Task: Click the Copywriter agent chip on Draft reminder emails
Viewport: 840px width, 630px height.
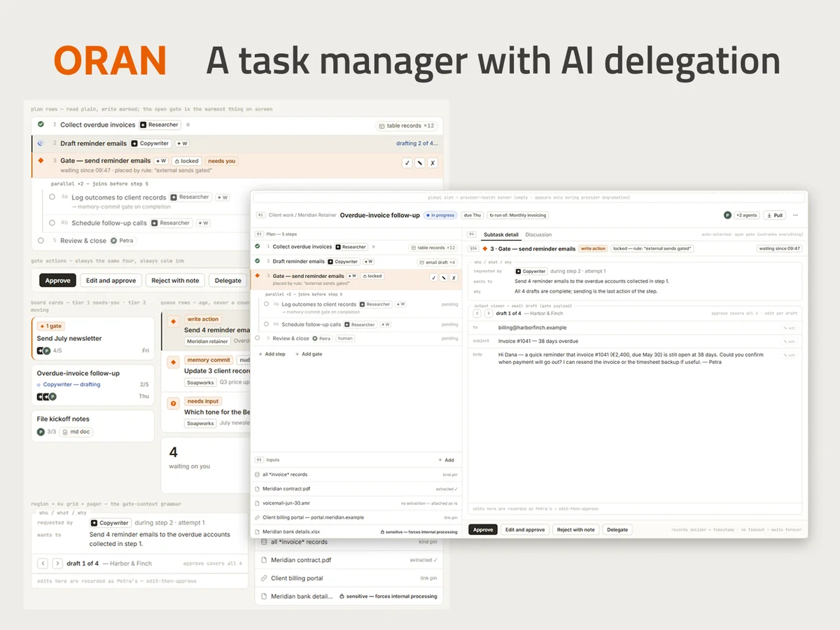Action: pyautogui.click(x=343, y=262)
